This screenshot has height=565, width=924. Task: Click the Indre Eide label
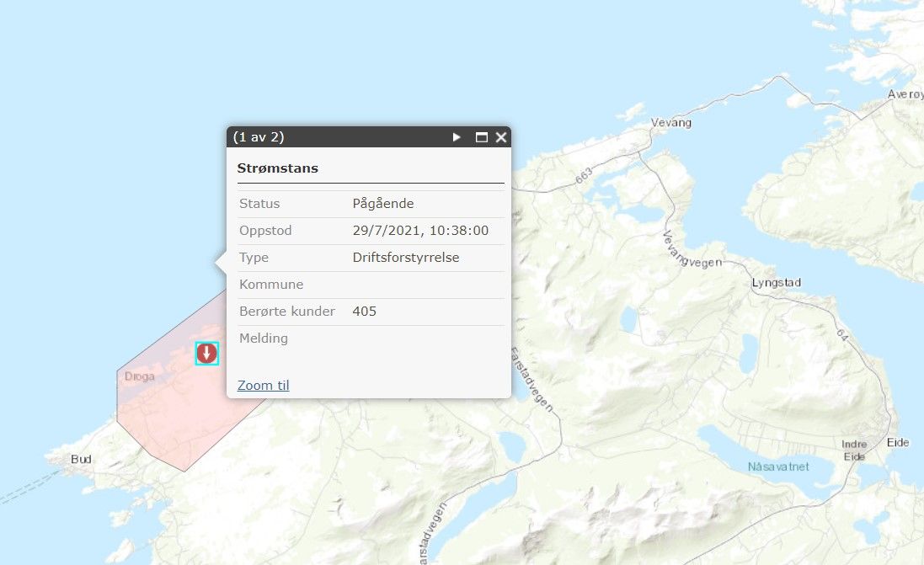pyautogui.click(x=854, y=450)
